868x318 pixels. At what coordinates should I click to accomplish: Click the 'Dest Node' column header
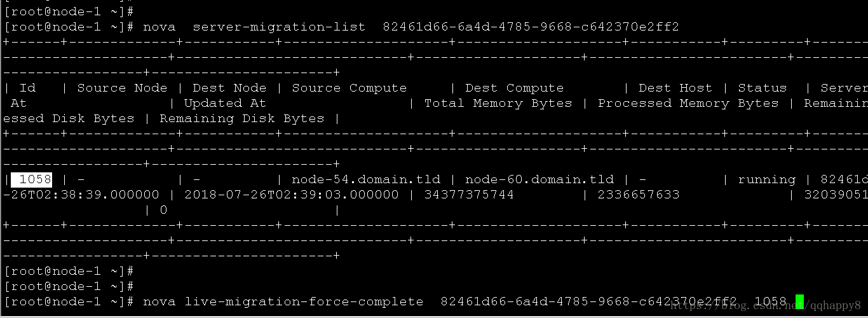(229, 88)
